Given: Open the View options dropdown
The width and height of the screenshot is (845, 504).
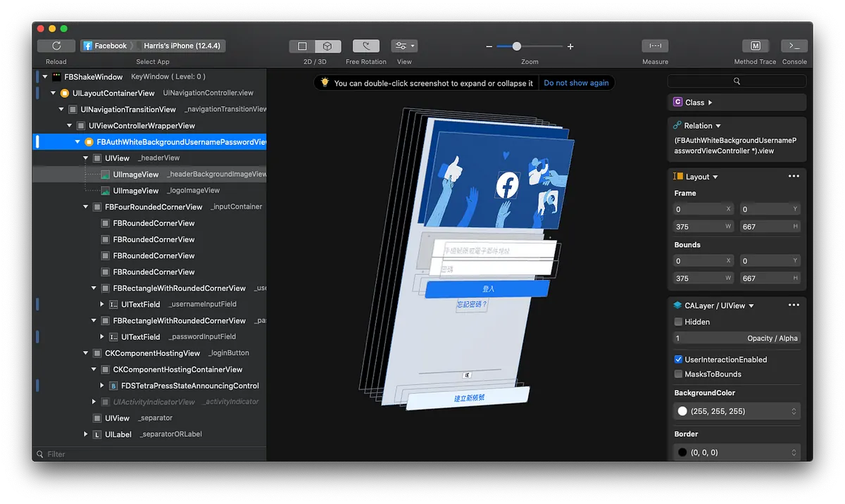Looking at the screenshot, I should [404, 46].
